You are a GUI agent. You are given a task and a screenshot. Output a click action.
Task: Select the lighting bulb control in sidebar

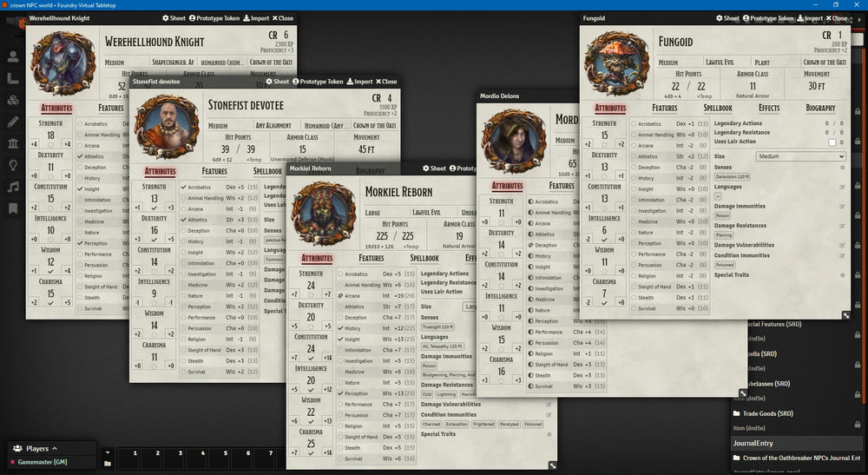point(13,165)
